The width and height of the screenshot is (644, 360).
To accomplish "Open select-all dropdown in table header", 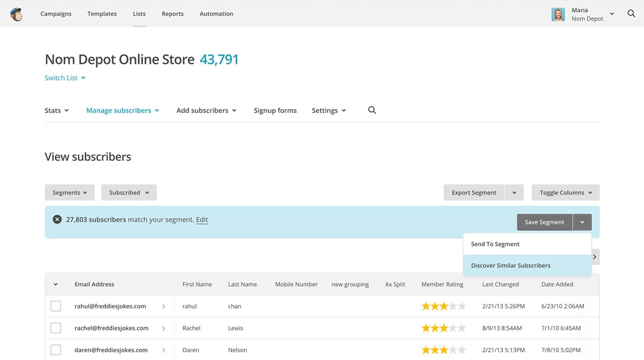I will coord(56,284).
